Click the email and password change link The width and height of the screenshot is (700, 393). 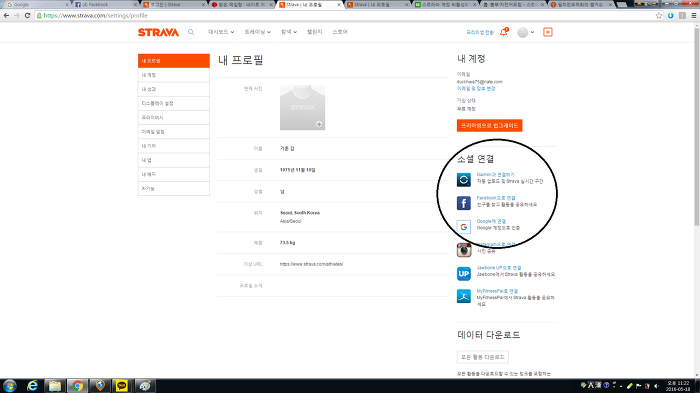click(x=476, y=88)
